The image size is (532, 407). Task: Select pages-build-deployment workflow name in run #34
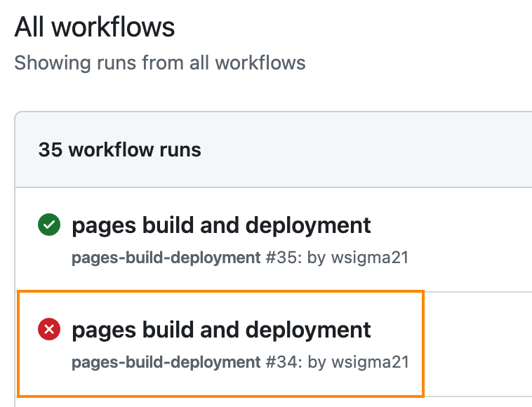point(166,362)
